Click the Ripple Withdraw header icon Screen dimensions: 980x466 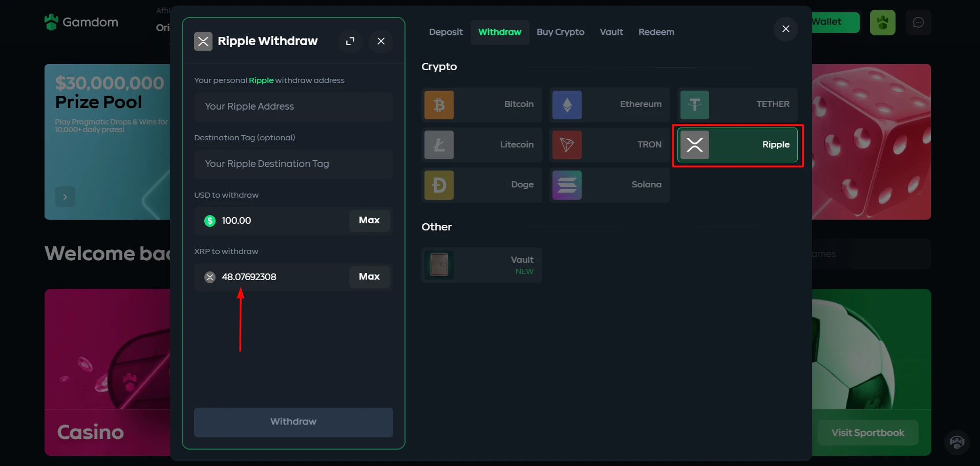203,41
